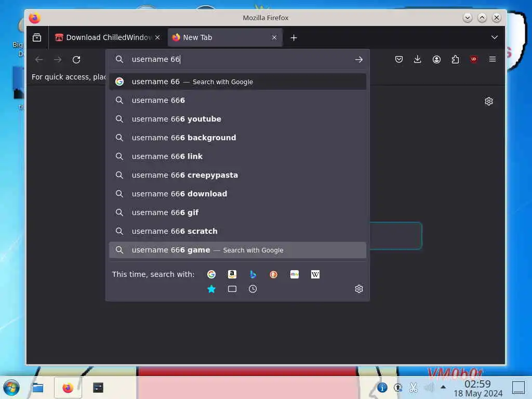Search this time with Google

point(211,274)
